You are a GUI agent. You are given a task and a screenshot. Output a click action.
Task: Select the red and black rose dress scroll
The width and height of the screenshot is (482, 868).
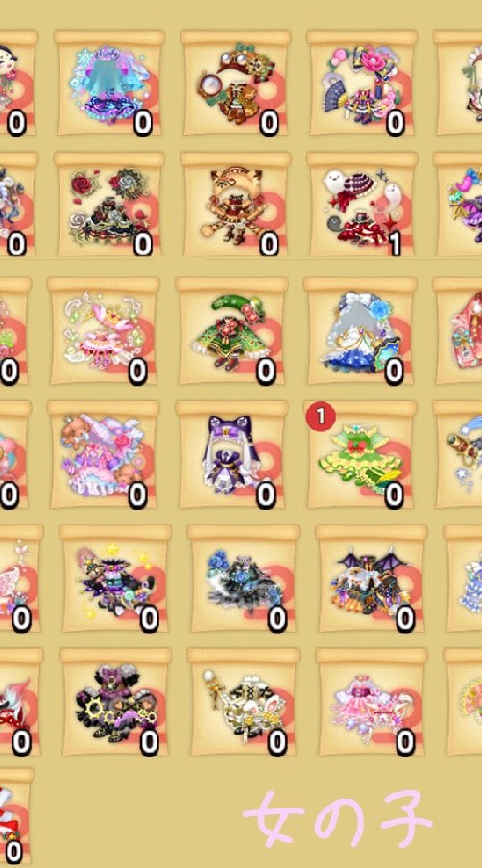click(x=109, y=205)
